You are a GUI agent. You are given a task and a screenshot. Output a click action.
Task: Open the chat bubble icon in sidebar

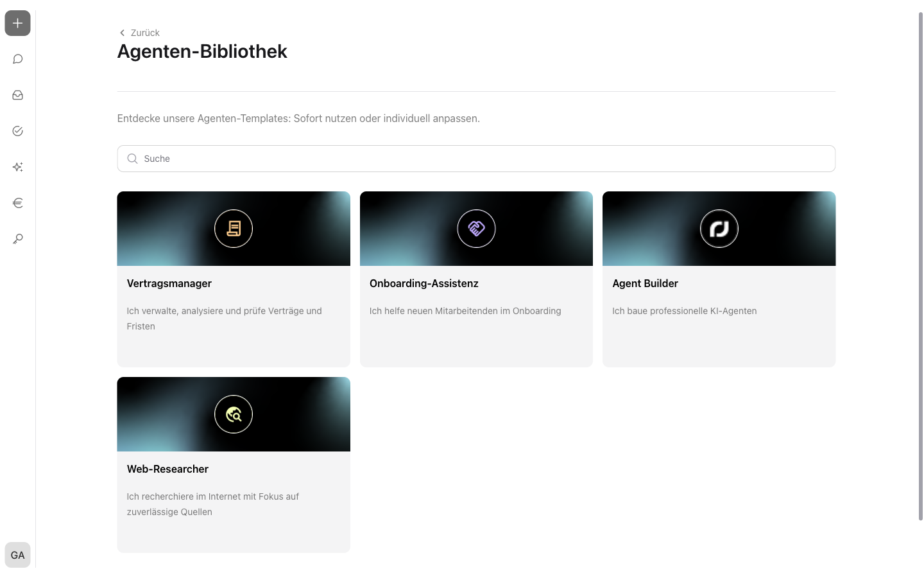tap(17, 59)
